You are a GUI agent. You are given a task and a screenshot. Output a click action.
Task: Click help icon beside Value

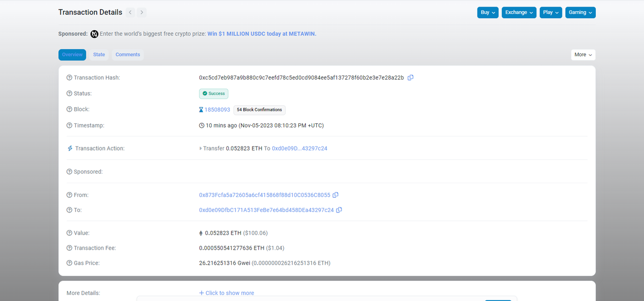(69, 233)
